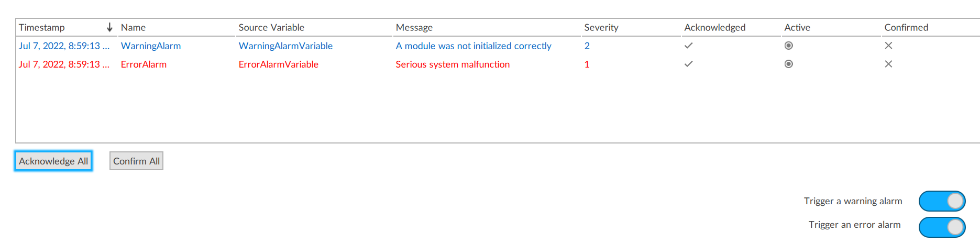The image size is (980, 243).
Task: Click ErrorAlarm row acknowledged checkmark icon
Action: point(688,64)
